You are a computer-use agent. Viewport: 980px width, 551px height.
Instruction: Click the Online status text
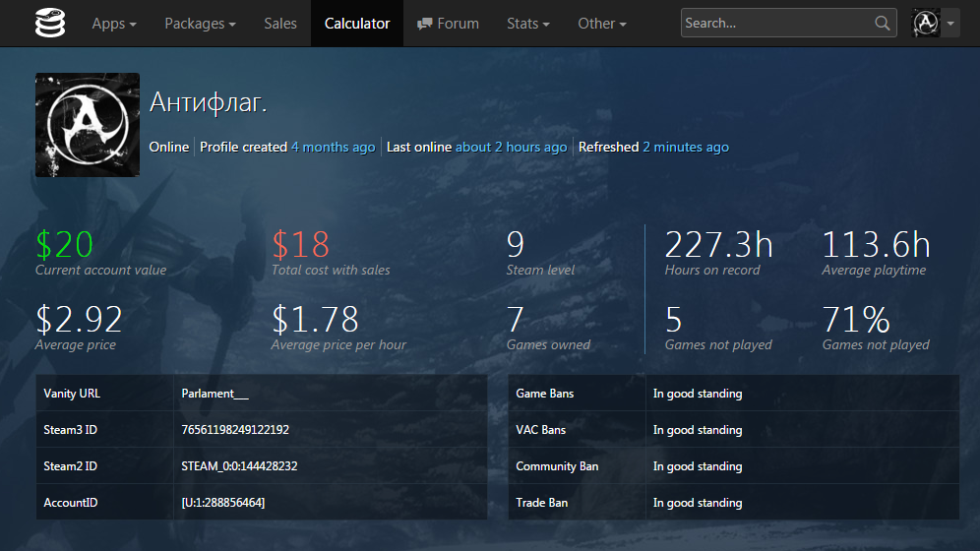(x=169, y=147)
